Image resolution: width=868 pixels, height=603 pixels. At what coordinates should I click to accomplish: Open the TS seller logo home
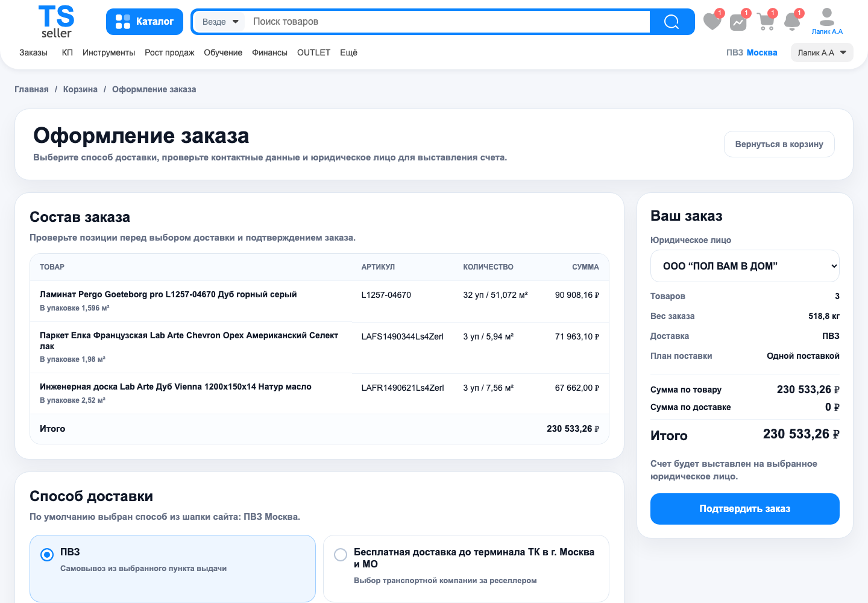coord(56,22)
